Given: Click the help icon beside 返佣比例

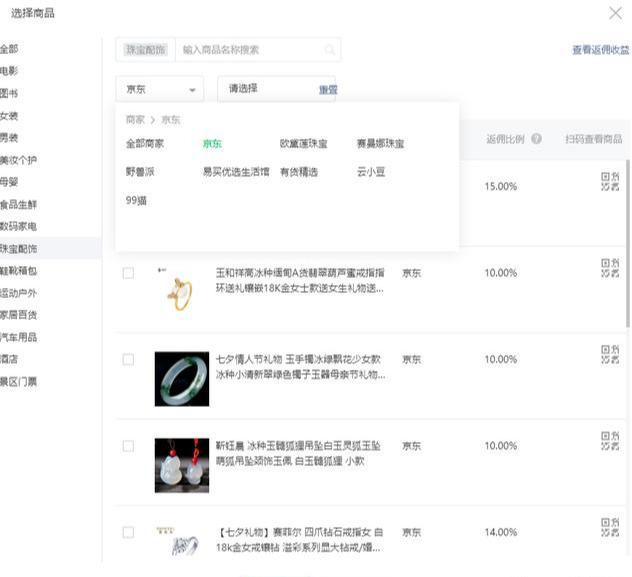Looking at the screenshot, I should point(537,139).
